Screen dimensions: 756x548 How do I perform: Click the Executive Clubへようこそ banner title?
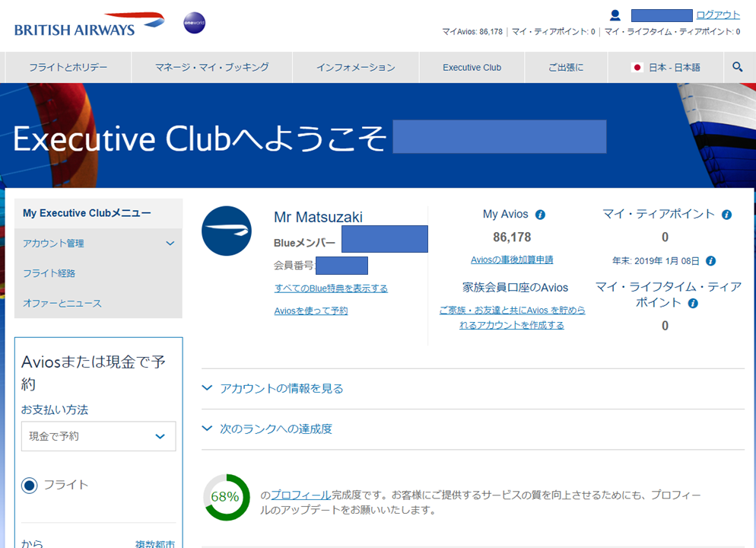pyautogui.click(x=199, y=139)
